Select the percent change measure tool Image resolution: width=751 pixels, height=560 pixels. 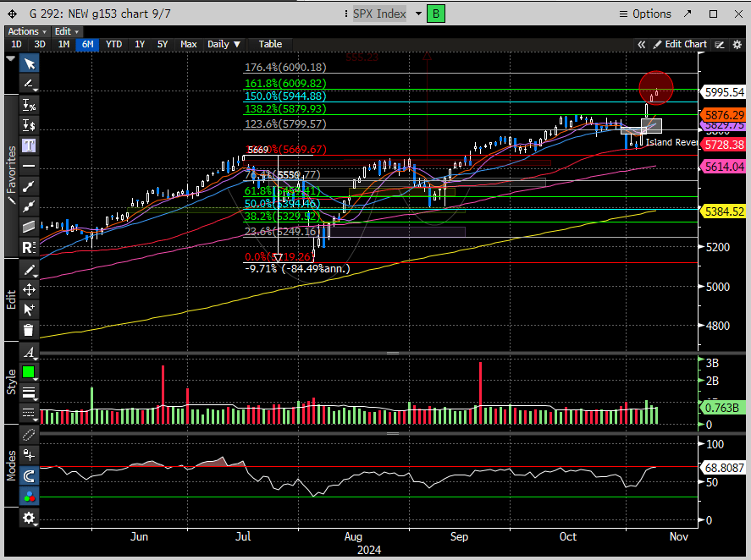30,105
